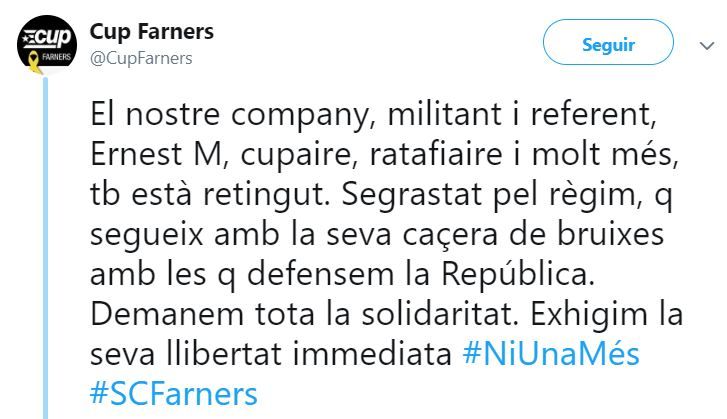The height and width of the screenshot is (419, 727).
Task: Click the word "Exhigim" in the tweet
Action: coord(581,315)
